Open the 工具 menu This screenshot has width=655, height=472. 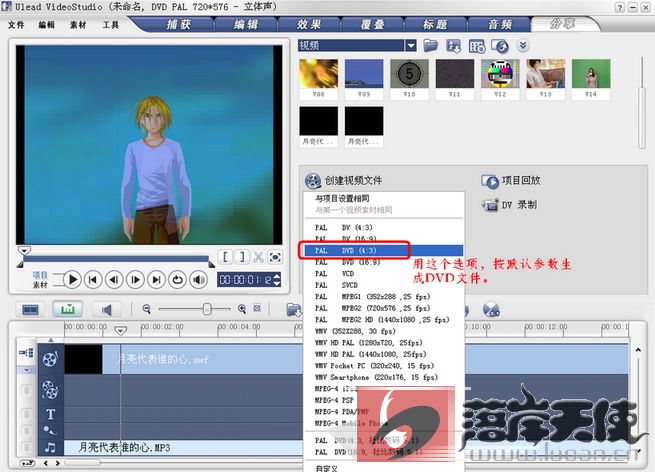[110, 25]
